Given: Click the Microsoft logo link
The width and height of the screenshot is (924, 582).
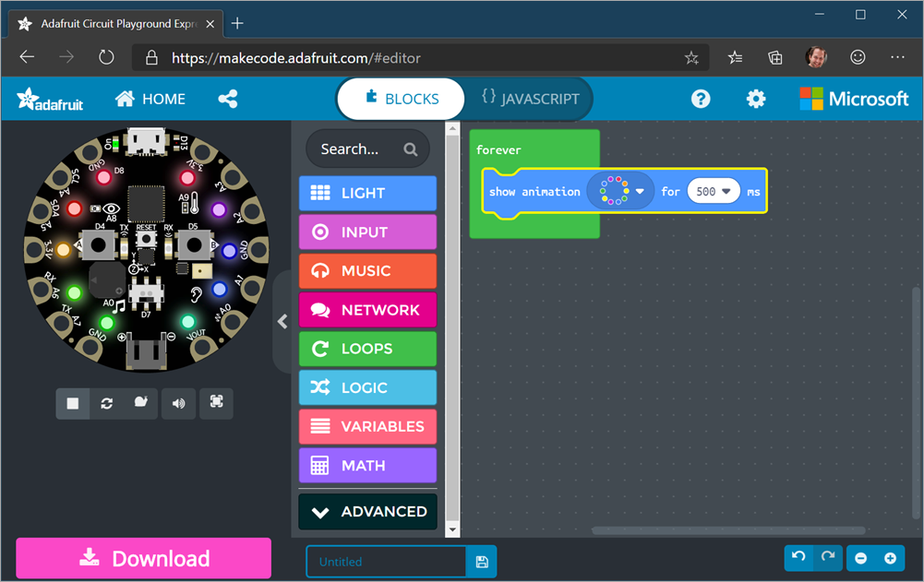Looking at the screenshot, I should point(854,99).
